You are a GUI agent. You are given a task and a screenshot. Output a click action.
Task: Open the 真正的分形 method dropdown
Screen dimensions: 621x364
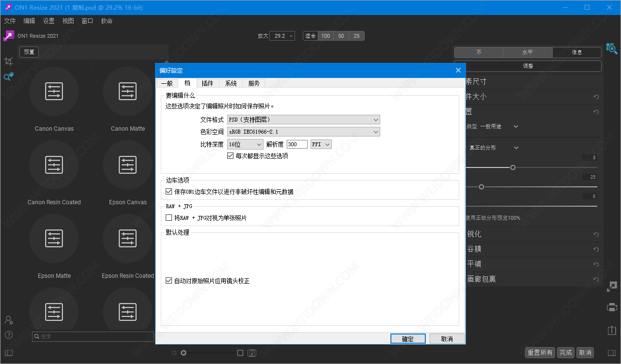493,148
